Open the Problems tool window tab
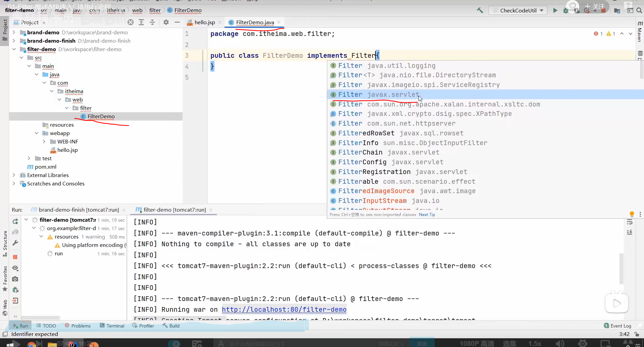This screenshot has height=347, width=644. [x=78, y=326]
